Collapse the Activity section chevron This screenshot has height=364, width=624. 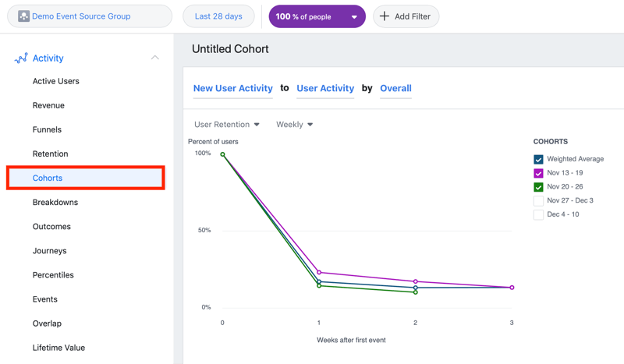coord(154,58)
